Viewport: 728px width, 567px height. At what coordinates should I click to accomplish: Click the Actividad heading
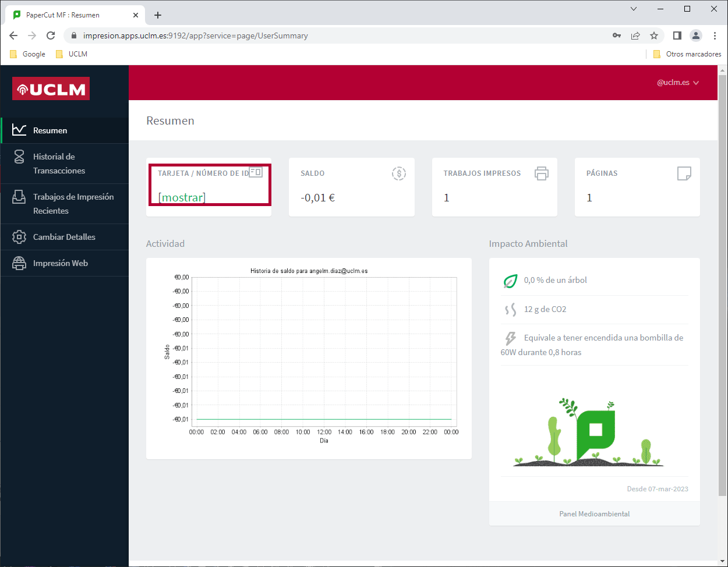165,243
